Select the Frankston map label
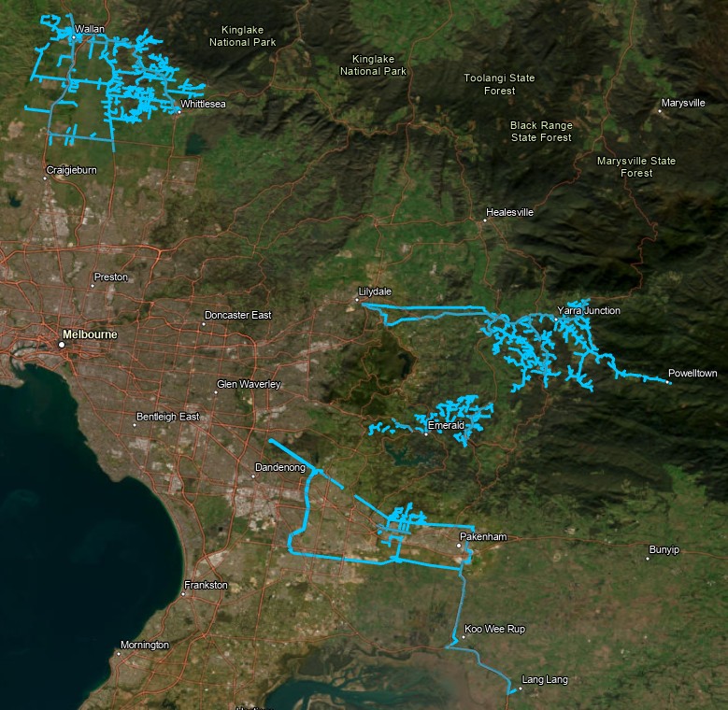This screenshot has width=728, height=710. click(x=207, y=585)
